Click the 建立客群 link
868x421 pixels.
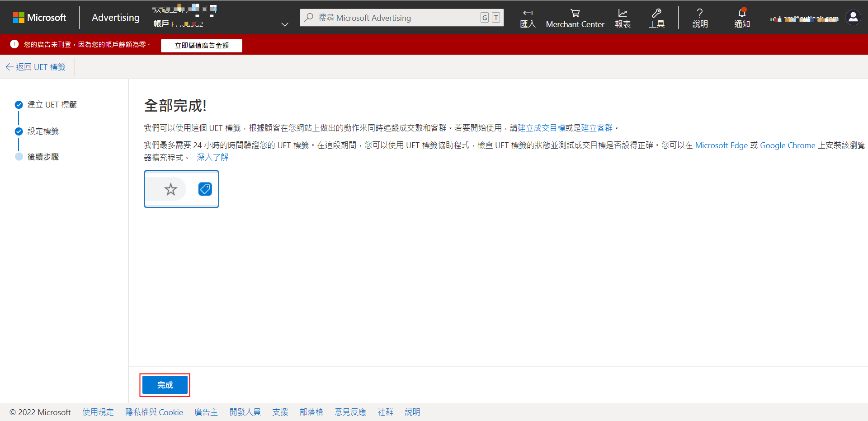597,128
